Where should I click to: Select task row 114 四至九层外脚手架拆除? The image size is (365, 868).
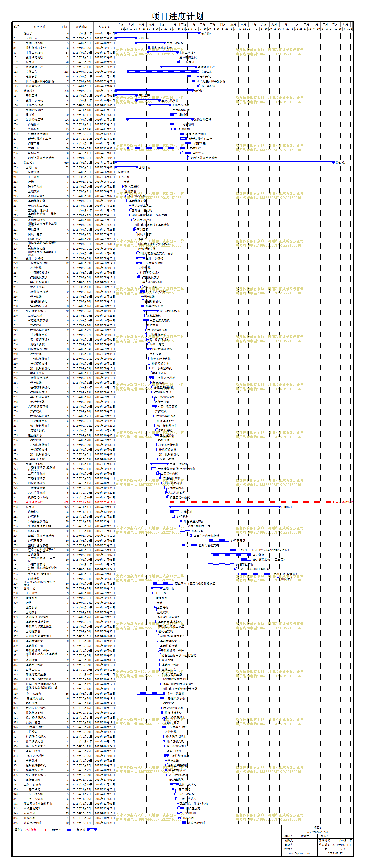coord(64,81)
